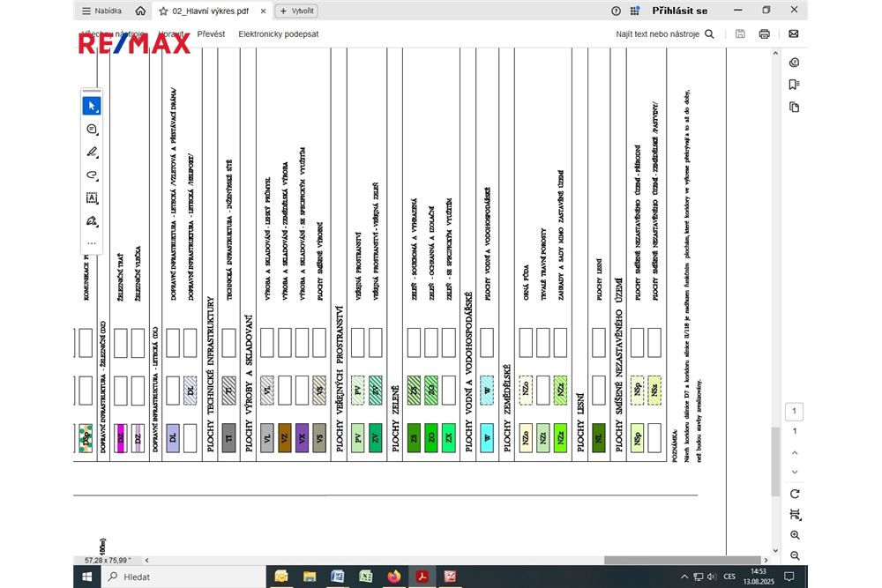Screen dimensions: 882x588
Task: Click the page number input box
Action: point(795,412)
